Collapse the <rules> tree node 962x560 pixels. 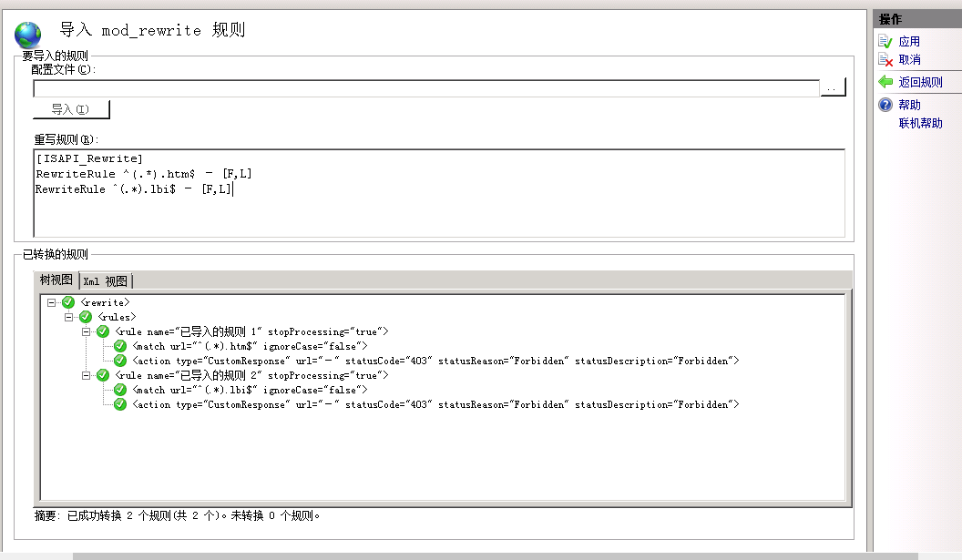tap(69, 317)
